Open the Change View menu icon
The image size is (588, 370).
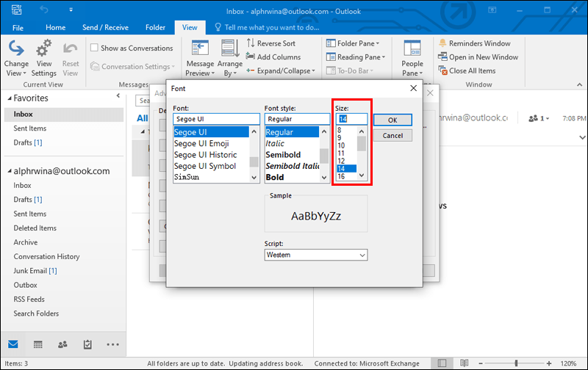pos(16,48)
